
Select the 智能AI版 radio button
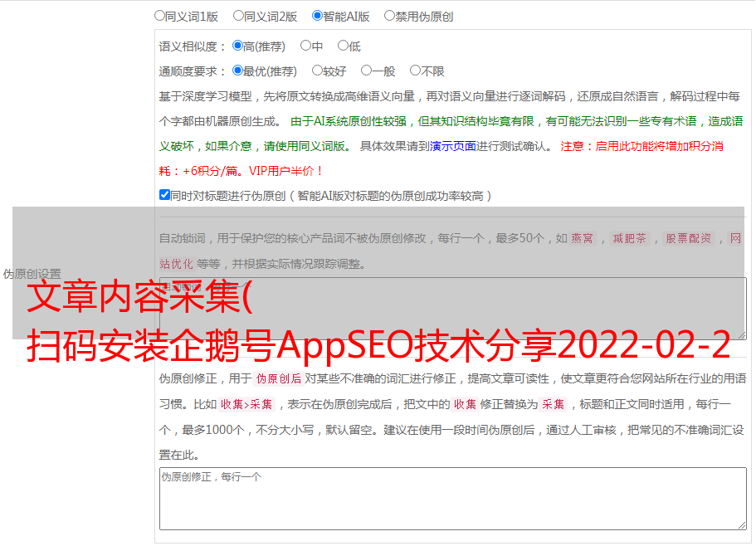(x=317, y=16)
